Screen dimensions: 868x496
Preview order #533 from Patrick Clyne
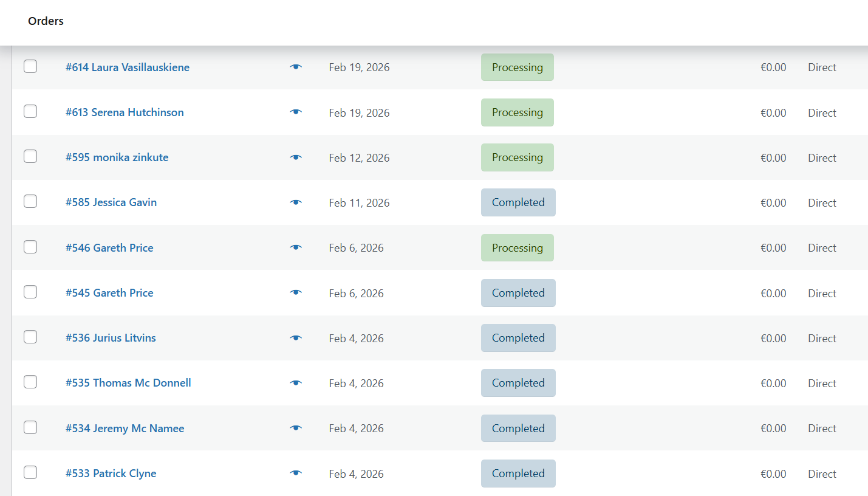tap(295, 472)
